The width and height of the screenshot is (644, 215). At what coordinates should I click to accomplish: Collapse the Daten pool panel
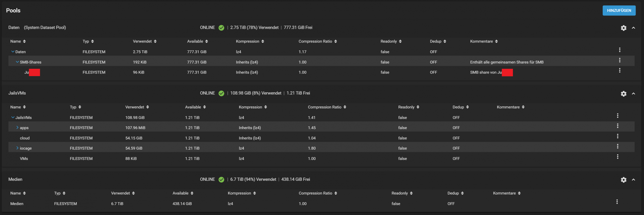[x=633, y=28]
